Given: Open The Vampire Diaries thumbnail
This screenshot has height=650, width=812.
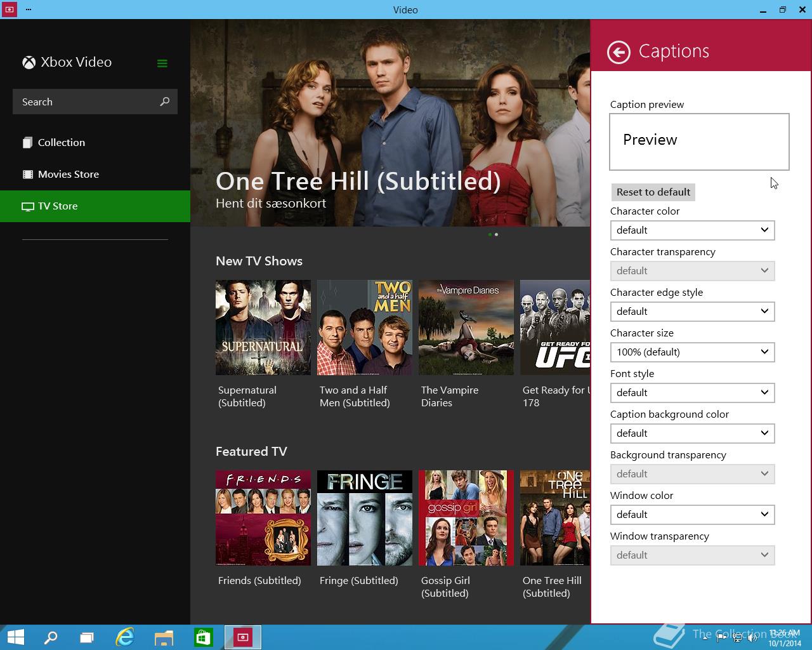Looking at the screenshot, I should (466, 328).
